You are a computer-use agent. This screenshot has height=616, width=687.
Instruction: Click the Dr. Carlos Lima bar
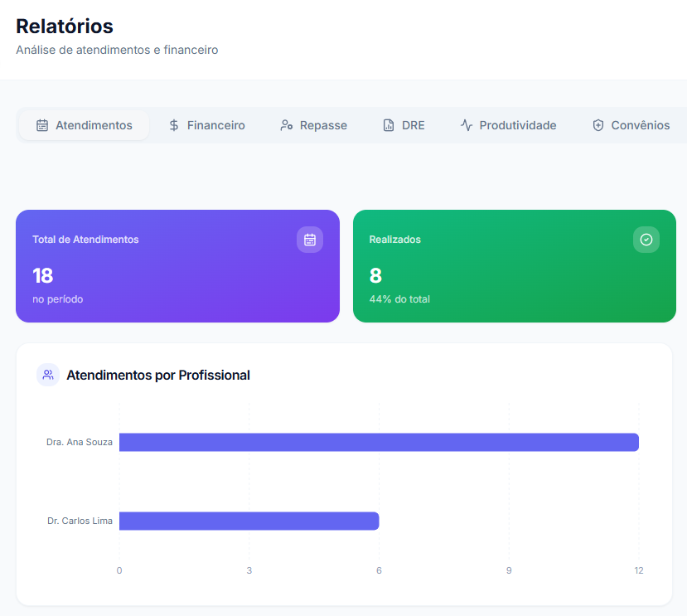[249, 521]
